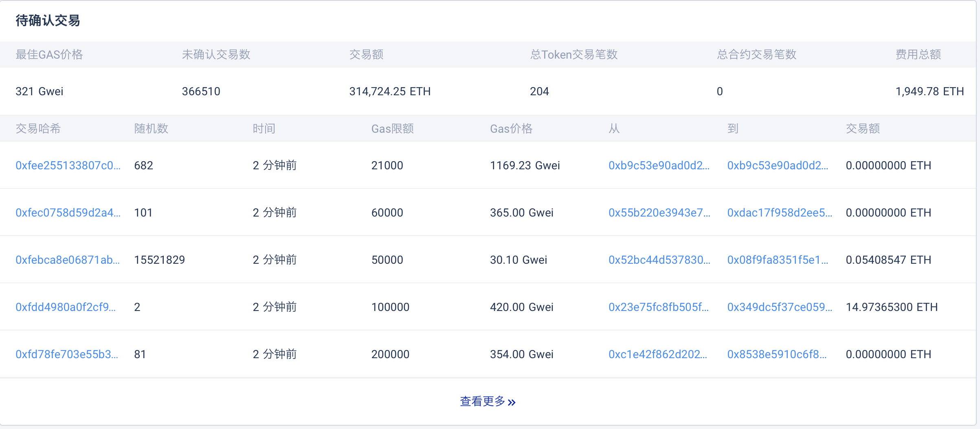The image size is (980, 429).
Task: Open sender address 0xc1e42f862d202...
Action: click(x=658, y=354)
